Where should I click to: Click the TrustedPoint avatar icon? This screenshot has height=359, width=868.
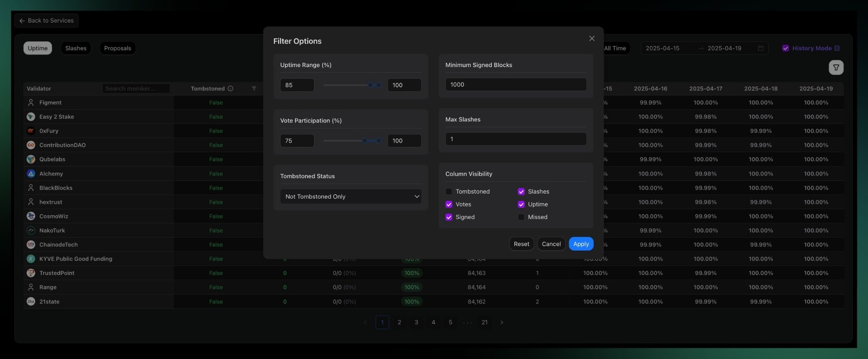[31, 273]
